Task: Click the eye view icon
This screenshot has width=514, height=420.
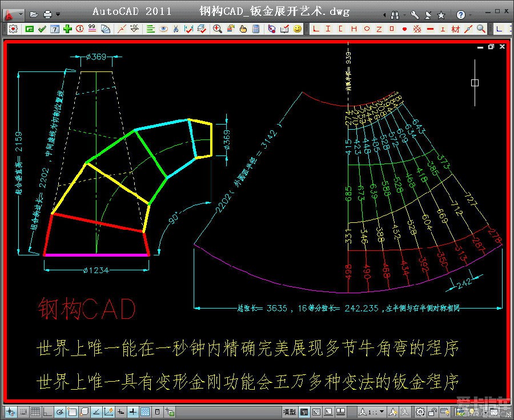Action: [x=163, y=29]
